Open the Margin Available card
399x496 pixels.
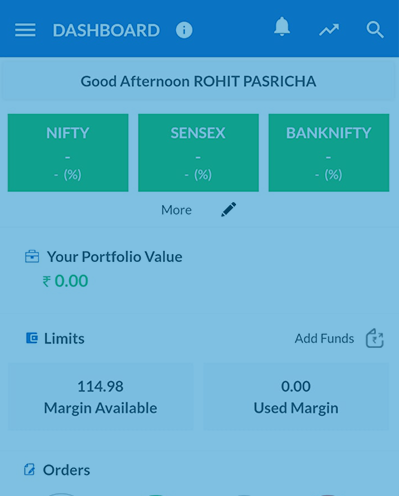coord(101,397)
